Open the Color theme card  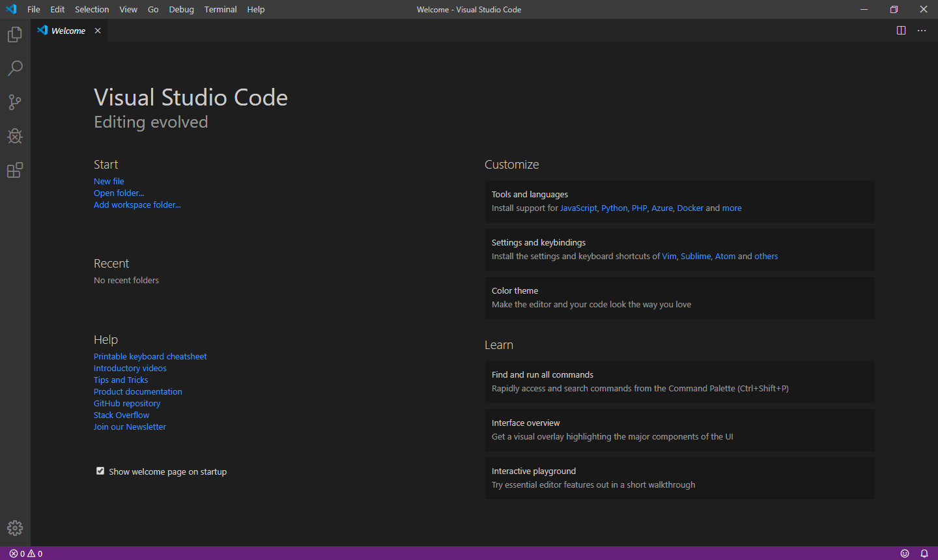[679, 298]
